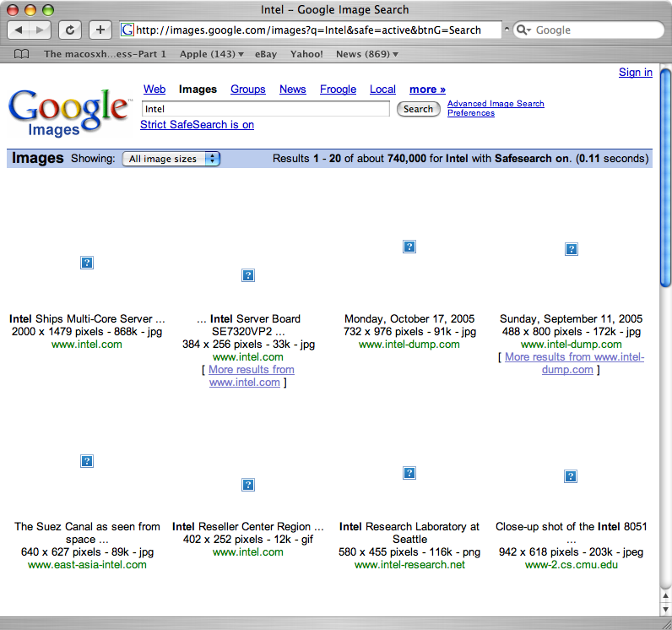Open More results from www.intel-dump.com link
Viewport: 672px width, 630px height.
[574, 363]
